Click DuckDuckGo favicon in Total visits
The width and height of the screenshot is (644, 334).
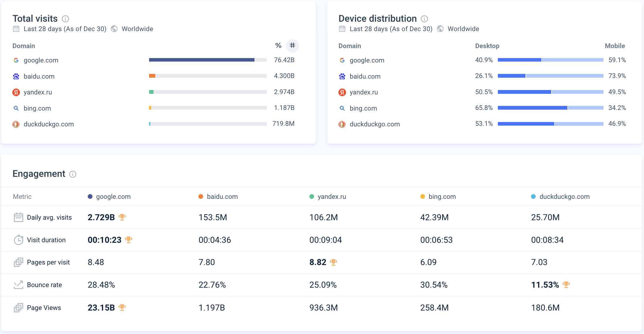pos(16,124)
